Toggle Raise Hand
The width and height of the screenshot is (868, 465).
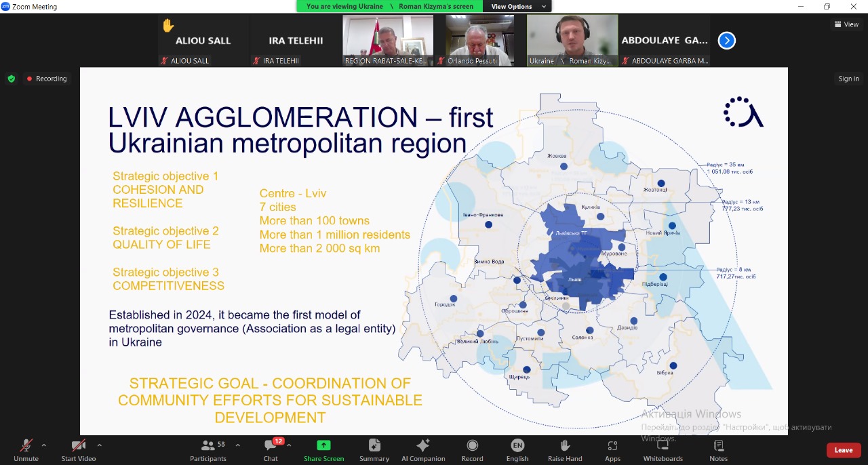tap(565, 450)
